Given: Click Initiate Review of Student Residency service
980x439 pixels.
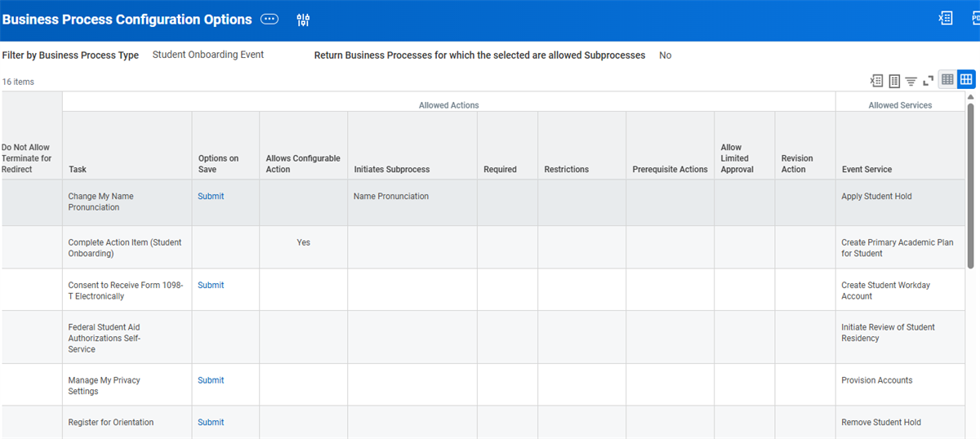Looking at the screenshot, I should [x=888, y=333].
